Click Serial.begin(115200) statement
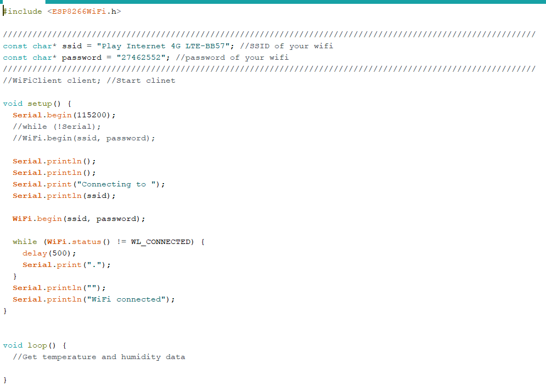Image resolution: width=546 pixels, height=392 pixels. [x=64, y=115]
